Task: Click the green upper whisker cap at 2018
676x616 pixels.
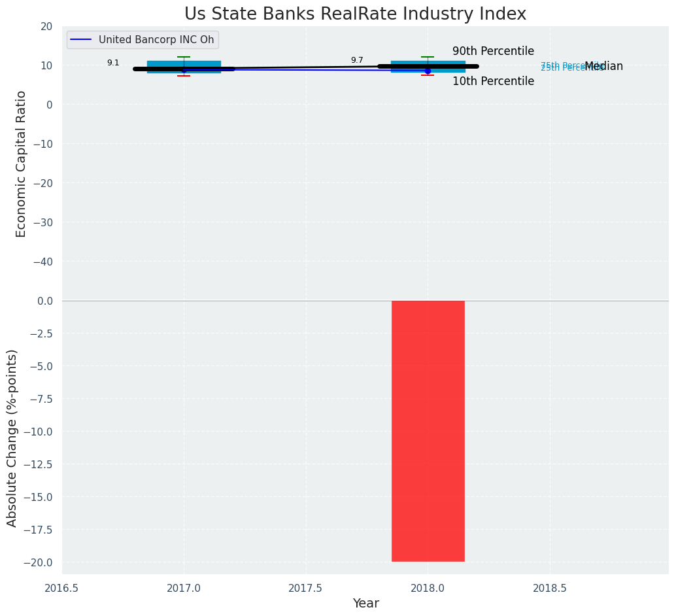Action: [x=428, y=57]
